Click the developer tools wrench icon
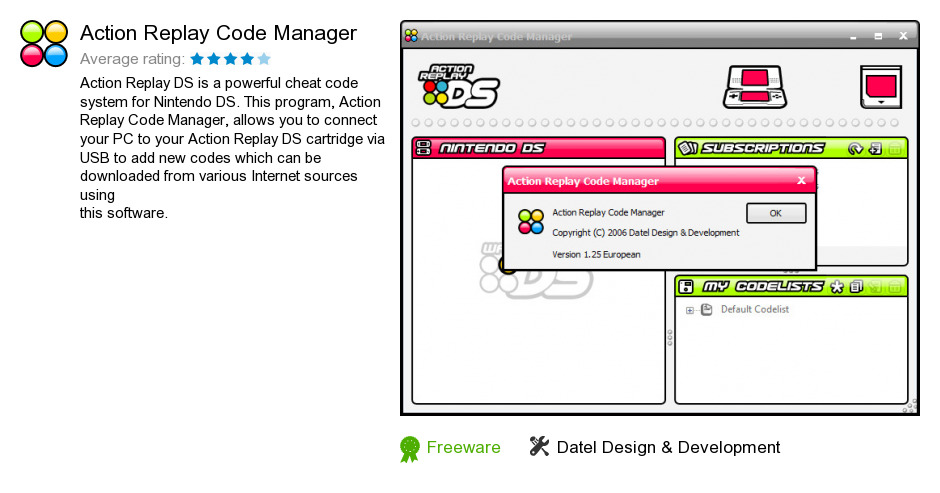The image size is (940, 493). click(x=539, y=446)
